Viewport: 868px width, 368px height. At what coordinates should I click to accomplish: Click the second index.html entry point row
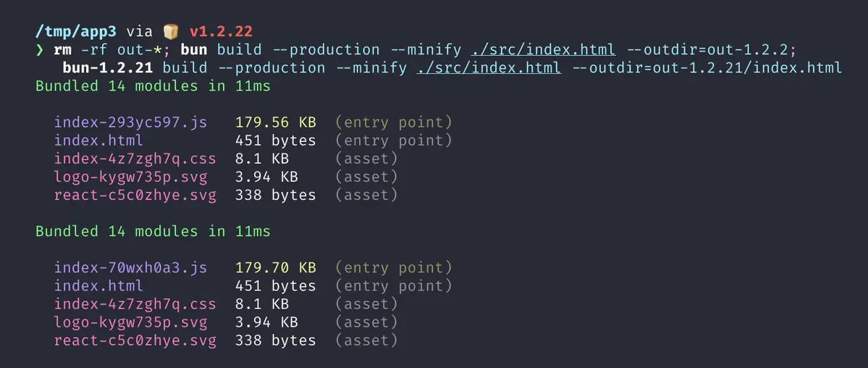pos(253,286)
